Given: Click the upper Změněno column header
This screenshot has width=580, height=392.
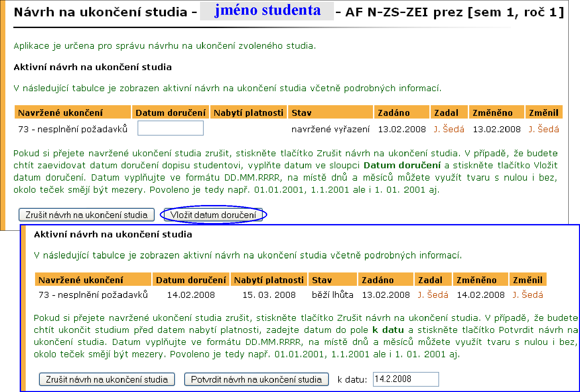Looking at the screenshot, I should tap(497, 112).
